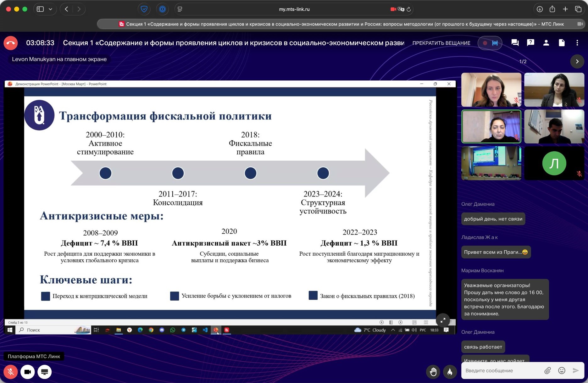The height and width of the screenshot is (383, 588).
Task: Click ПРЕКРАТИТЬ ВЕЩАНИЕ to stop broadcast
Action: [441, 43]
